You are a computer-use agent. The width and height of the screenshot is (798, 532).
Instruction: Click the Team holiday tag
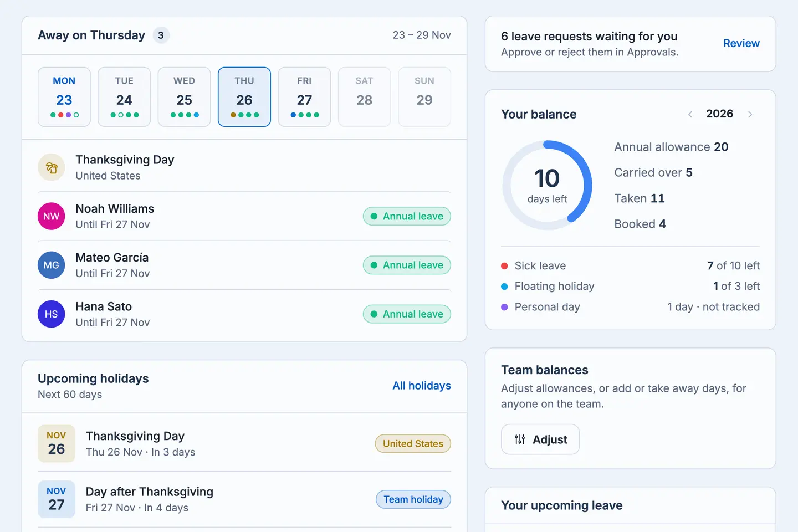click(x=413, y=499)
